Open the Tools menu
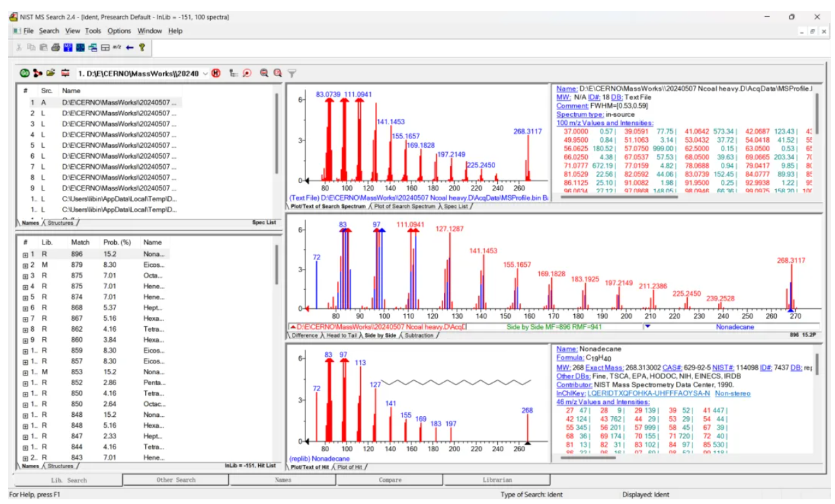Viewport: 835px width, 504px height. 93,31
